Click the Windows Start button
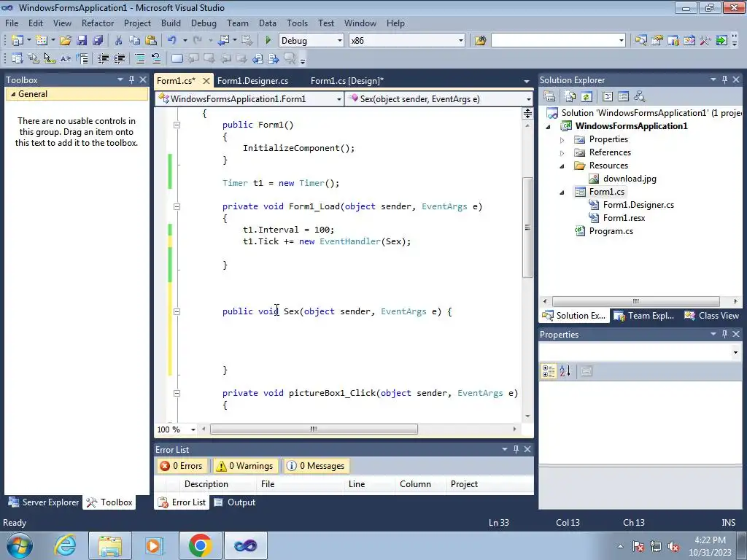The image size is (747, 560). (x=19, y=545)
